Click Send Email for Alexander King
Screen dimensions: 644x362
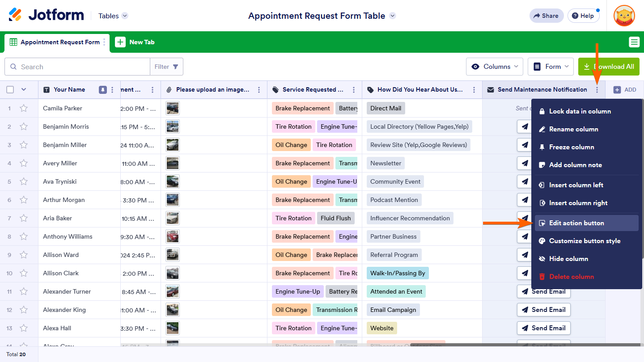tap(543, 310)
